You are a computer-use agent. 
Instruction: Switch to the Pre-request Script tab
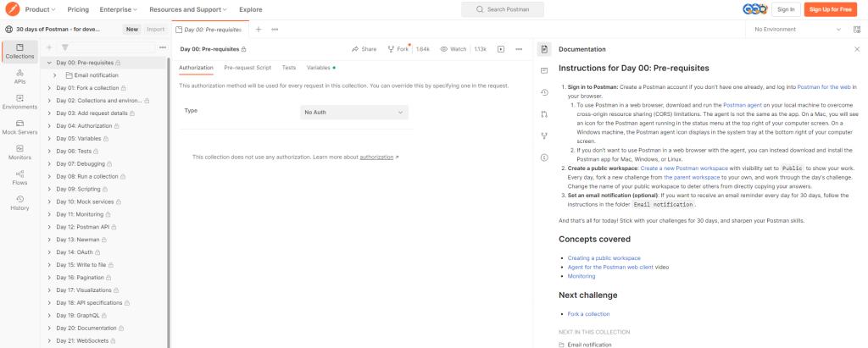pos(248,68)
